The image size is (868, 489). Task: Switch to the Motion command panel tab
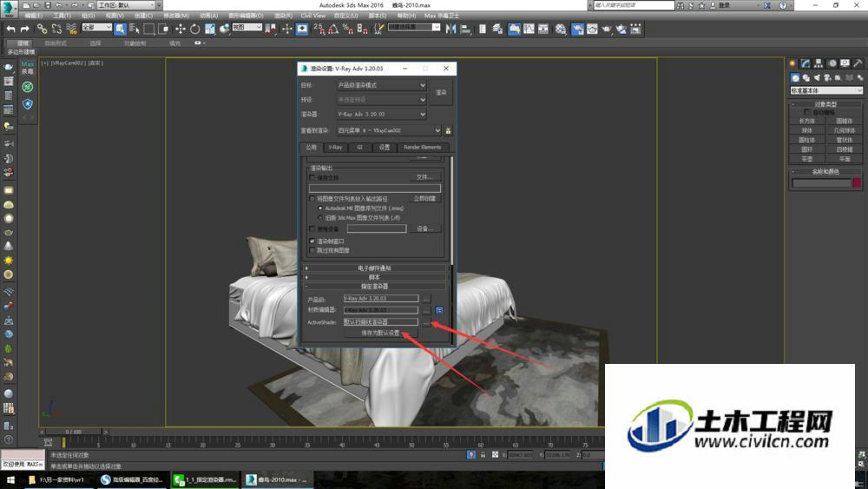tap(832, 63)
